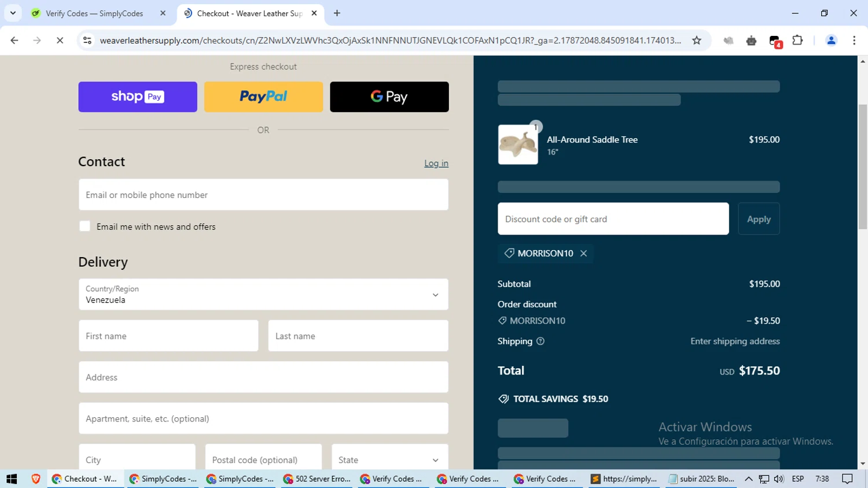Click the 7:38 taskbar clock
The width and height of the screenshot is (868, 488).
(822, 479)
